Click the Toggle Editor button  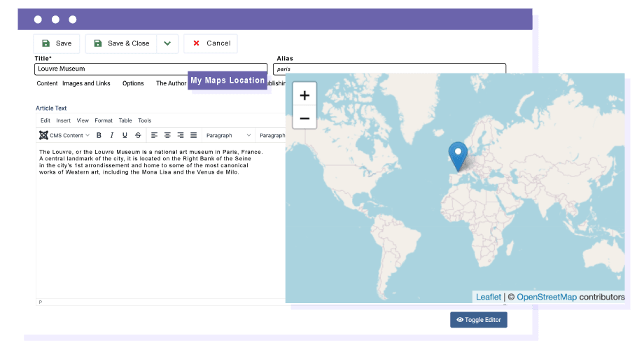point(478,320)
